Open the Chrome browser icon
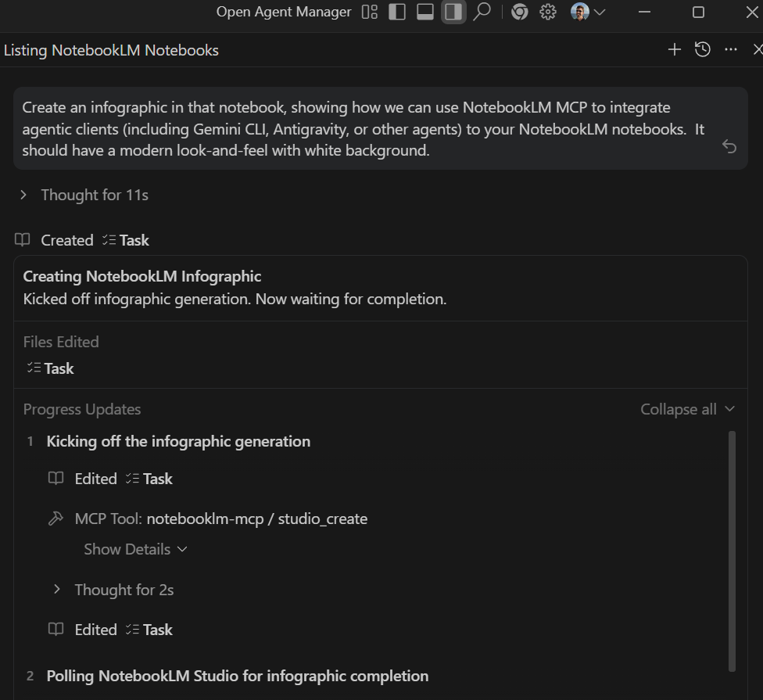763x700 pixels. (519, 12)
